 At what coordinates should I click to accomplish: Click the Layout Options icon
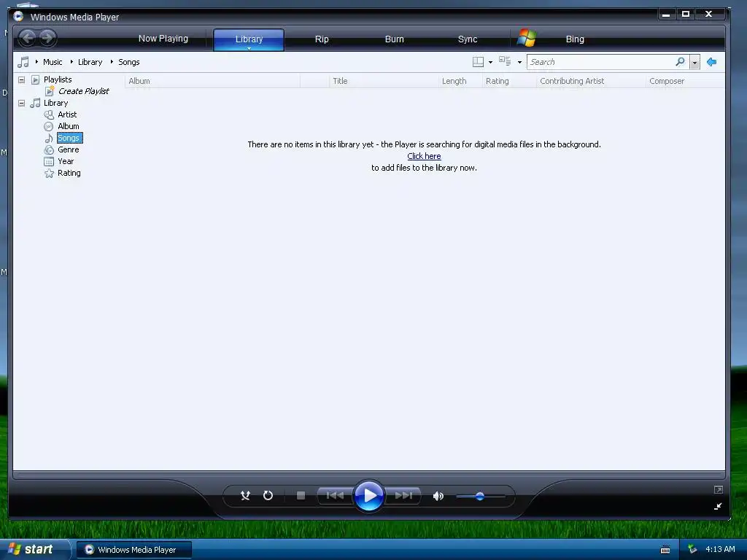click(x=478, y=62)
